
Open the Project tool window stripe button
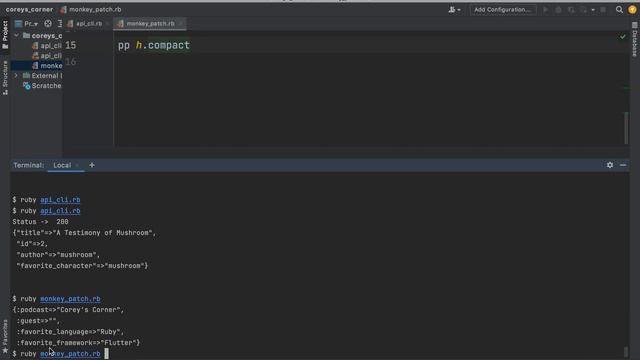[5, 34]
